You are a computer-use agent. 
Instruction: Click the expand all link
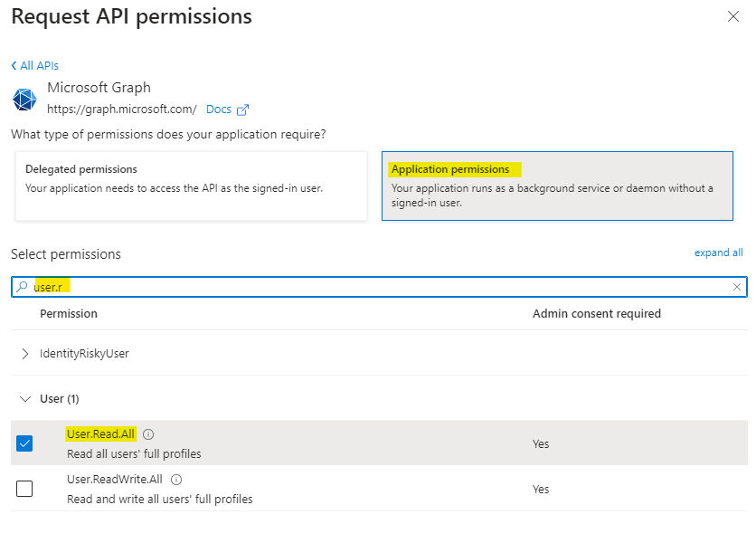[718, 252]
